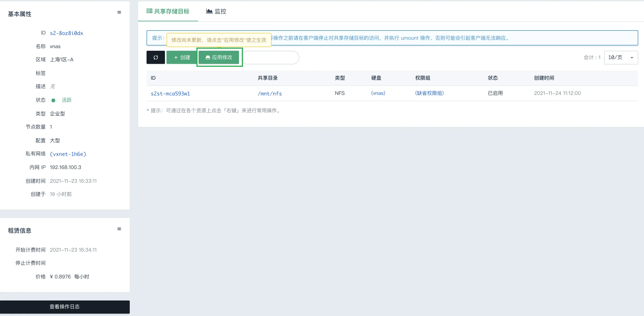
Task: Click the ID value s2-8oz8i0dx
Action: tap(66, 33)
